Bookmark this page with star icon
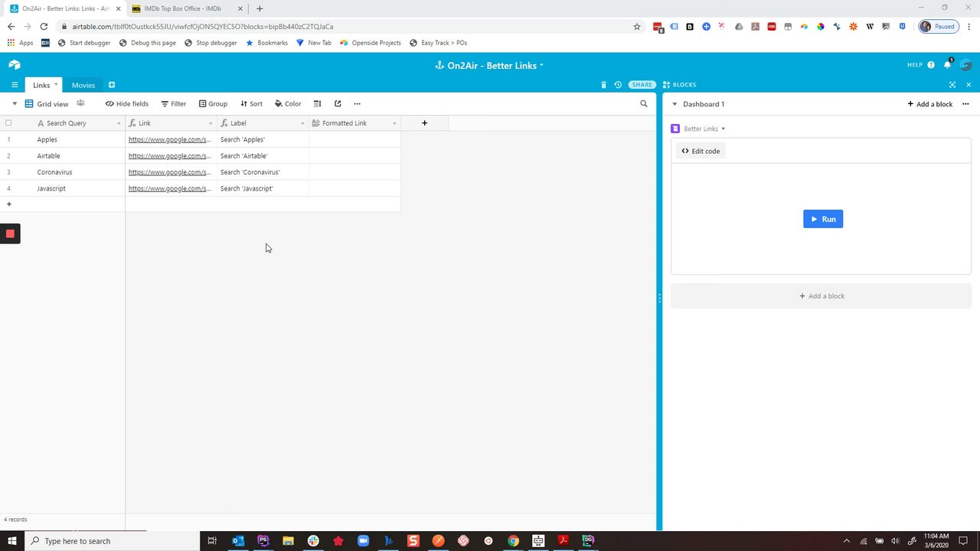980x551 pixels. point(636,26)
